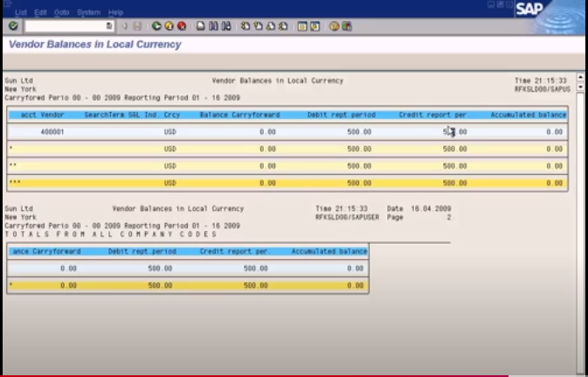Collapse command field with small arrow
588x377 pixels.
click(124, 26)
